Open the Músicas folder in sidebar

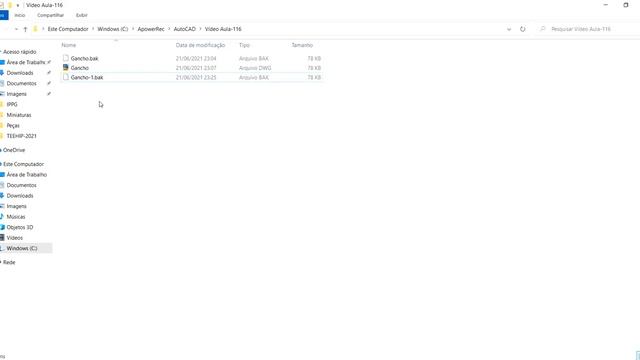click(16, 217)
